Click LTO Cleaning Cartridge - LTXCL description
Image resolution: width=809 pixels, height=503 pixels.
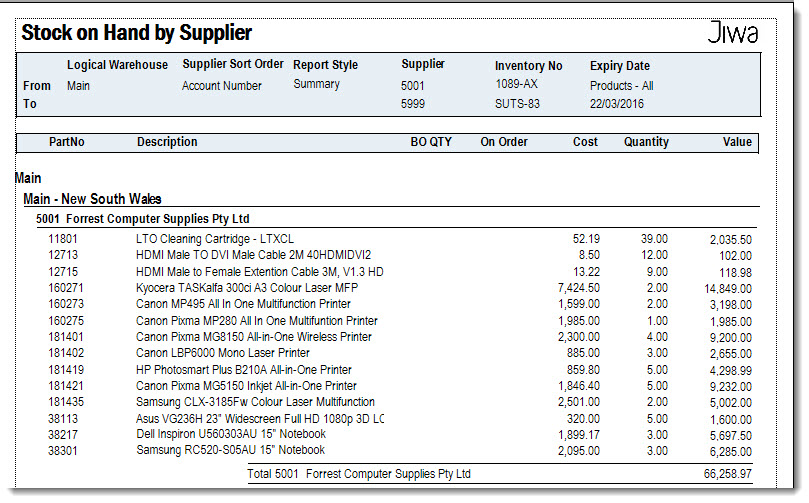click(x=215, y=239)
